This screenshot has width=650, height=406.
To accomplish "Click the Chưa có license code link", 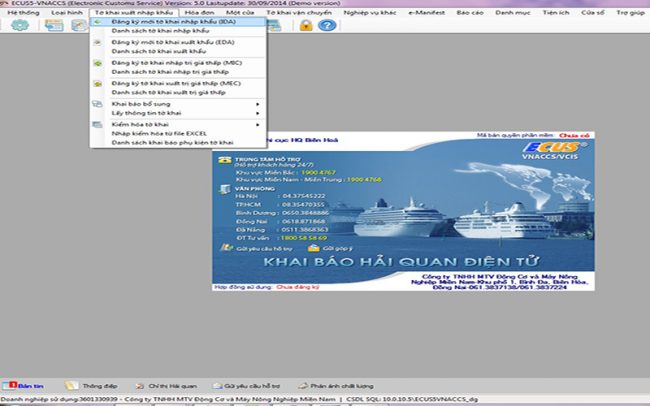I will pos(572,133).
